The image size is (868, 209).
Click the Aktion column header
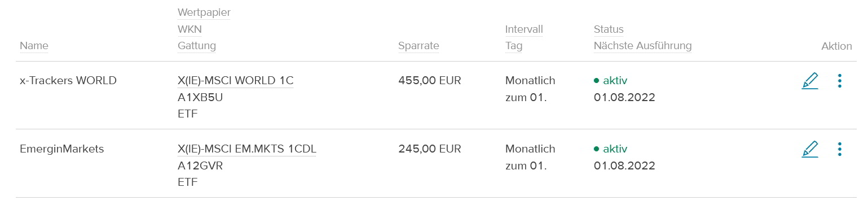click(836, 46)
